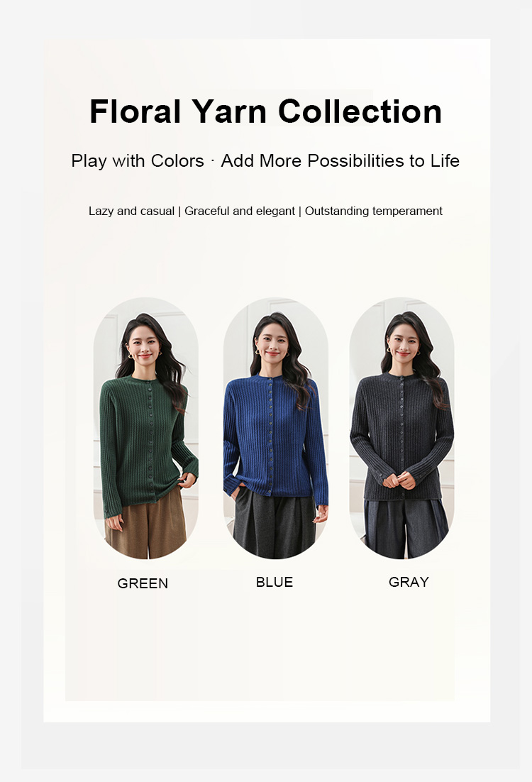Viewport: 532px width, 782px height.
Task: Click the blue sweater model thumbnail
Action: pos(276,428)
